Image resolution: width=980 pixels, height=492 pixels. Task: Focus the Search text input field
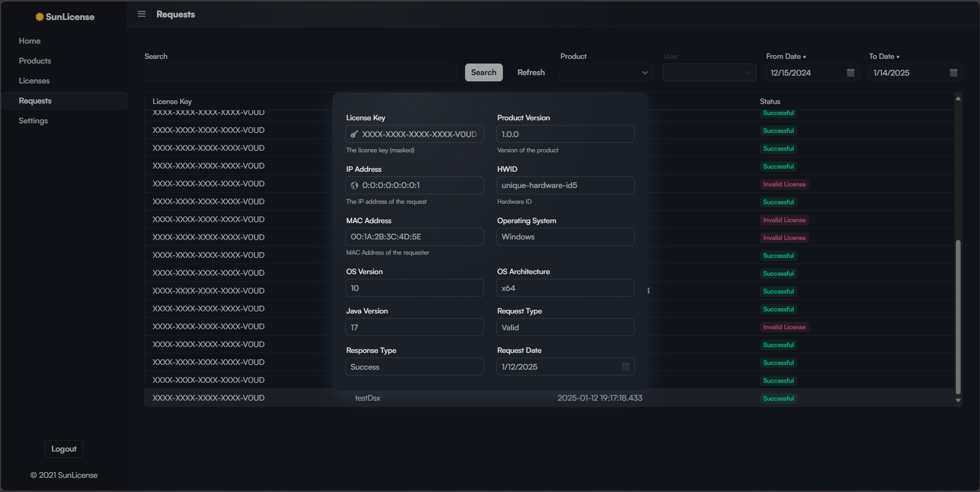pos(300,73)
